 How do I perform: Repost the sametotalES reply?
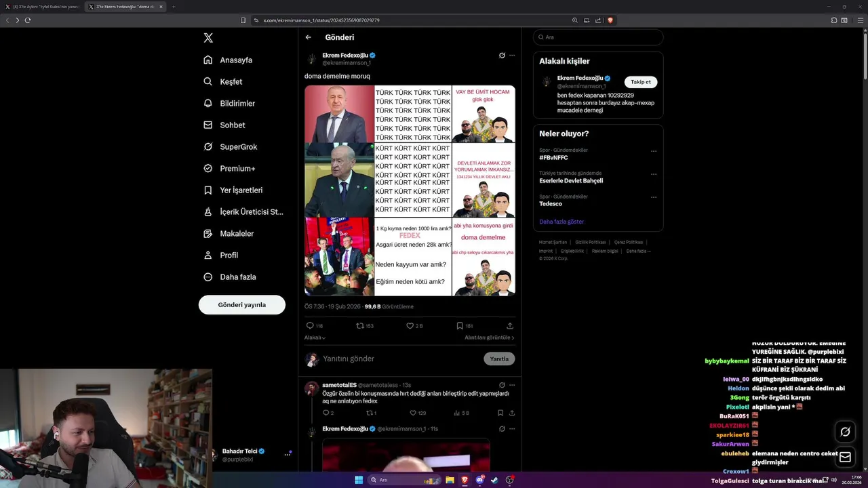click(371, 413)
